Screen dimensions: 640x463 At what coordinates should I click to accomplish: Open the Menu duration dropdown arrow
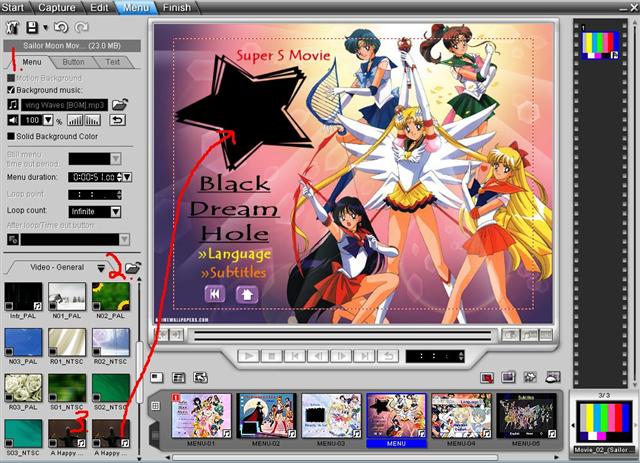[127, 177]
